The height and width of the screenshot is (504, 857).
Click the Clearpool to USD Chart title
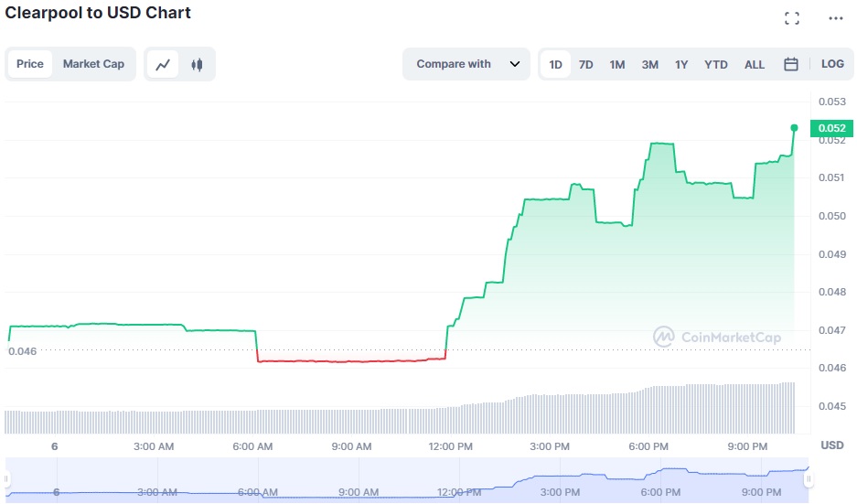[98, 13]
